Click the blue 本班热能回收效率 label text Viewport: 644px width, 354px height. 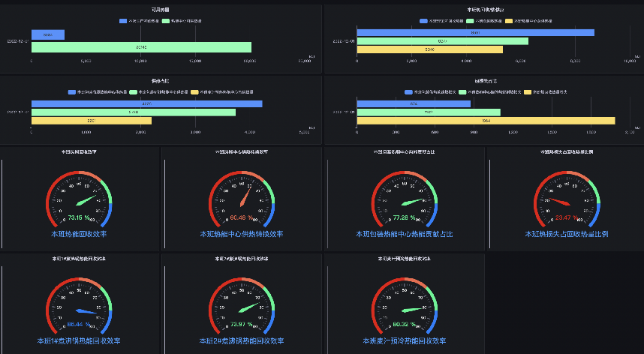[x=79, y=234]
